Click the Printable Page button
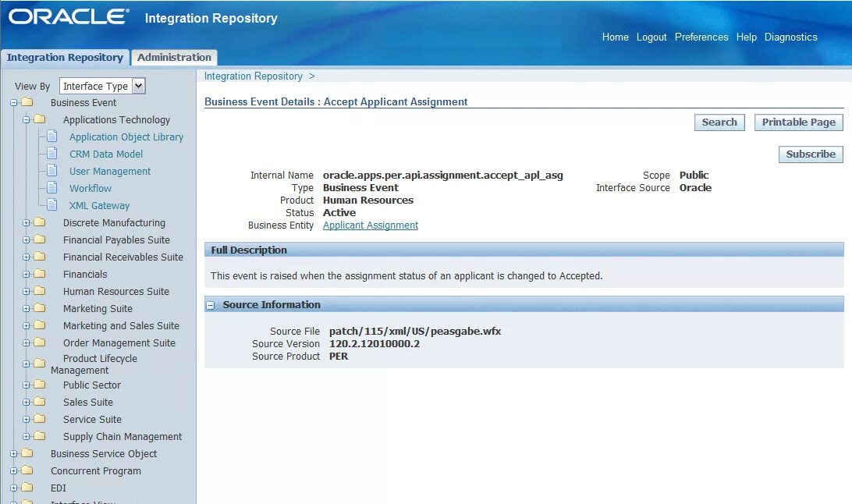Screen dimensions: 852x504 pos(799,122)
